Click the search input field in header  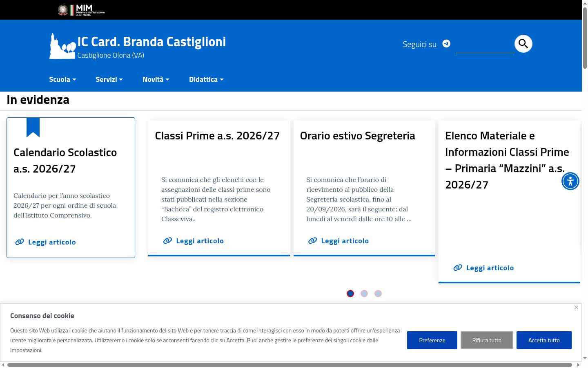click(x=485, y=44)
